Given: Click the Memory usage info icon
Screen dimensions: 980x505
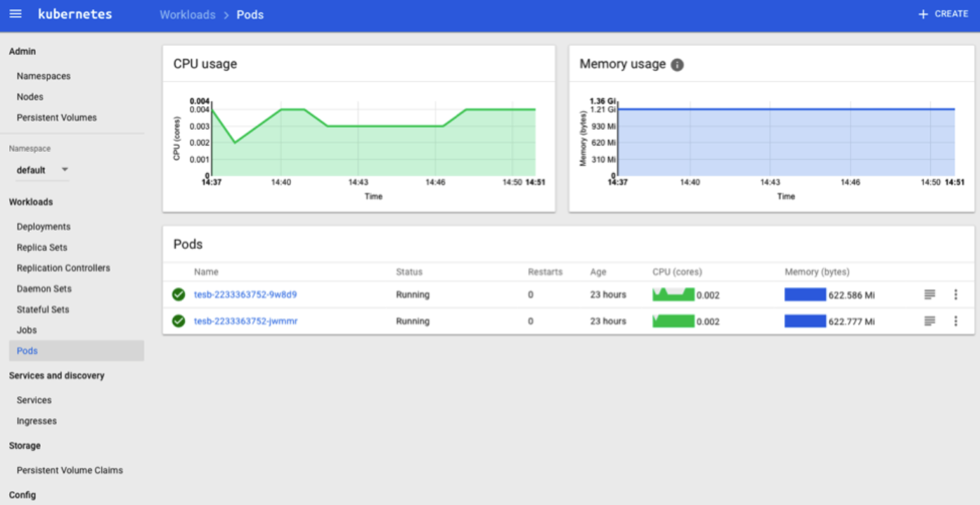Looking at the screenshot, I should [677, 65].
